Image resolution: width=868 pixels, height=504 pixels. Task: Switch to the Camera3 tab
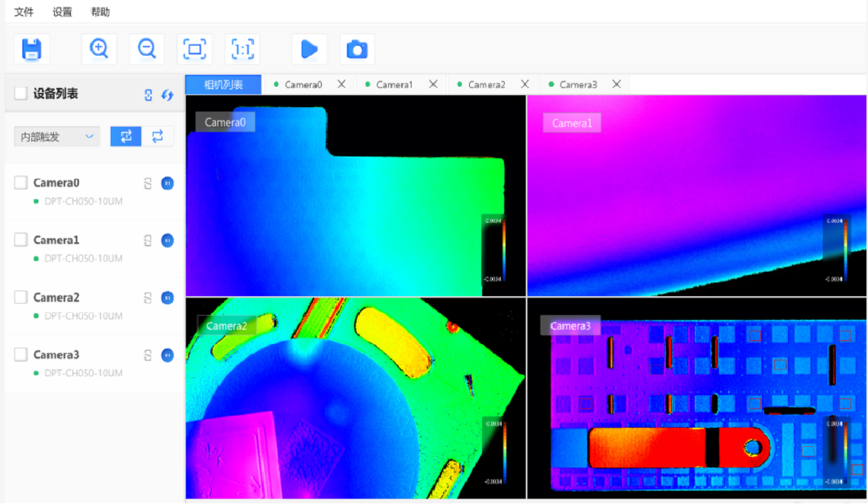[578, 85]
